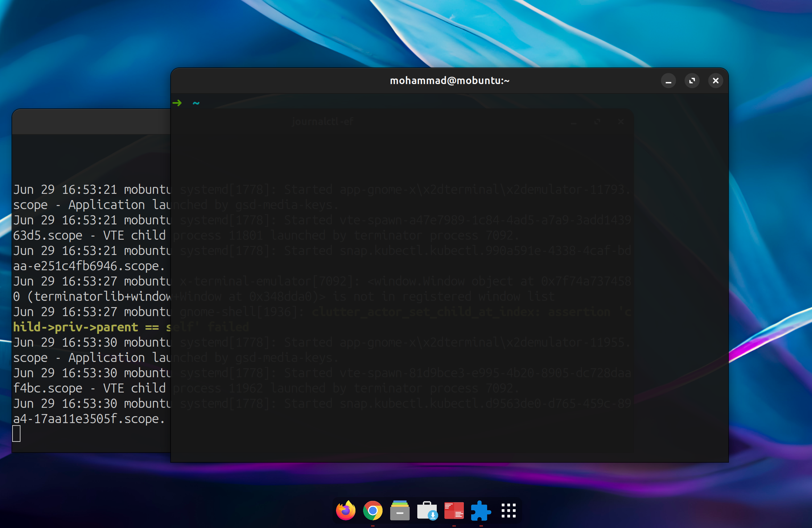
Task: Open the file cabinet archive app in the dock
Action: 399,511
